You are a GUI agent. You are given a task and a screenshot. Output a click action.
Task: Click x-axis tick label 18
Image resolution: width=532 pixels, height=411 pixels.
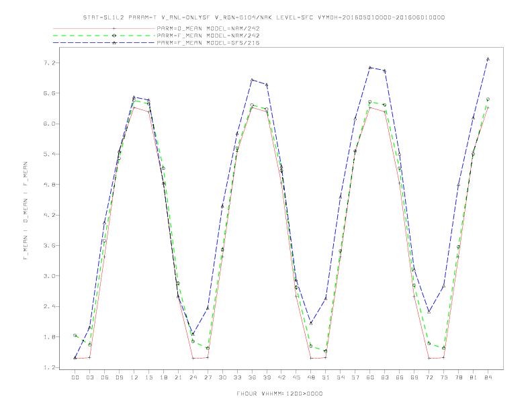(163, 377)
